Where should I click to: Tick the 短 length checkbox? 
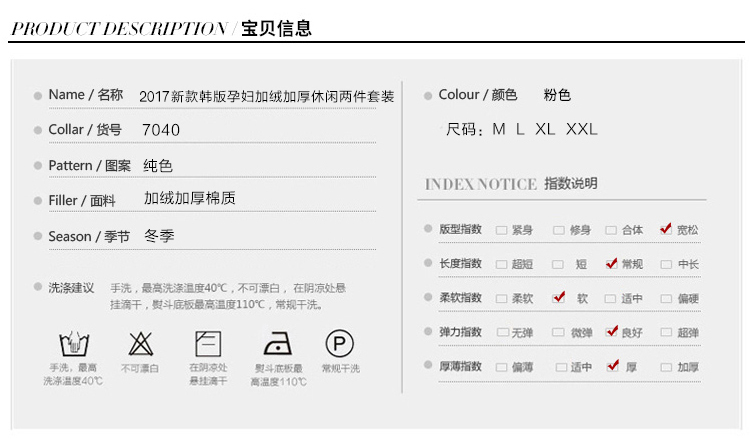click(x=558, y=264)
